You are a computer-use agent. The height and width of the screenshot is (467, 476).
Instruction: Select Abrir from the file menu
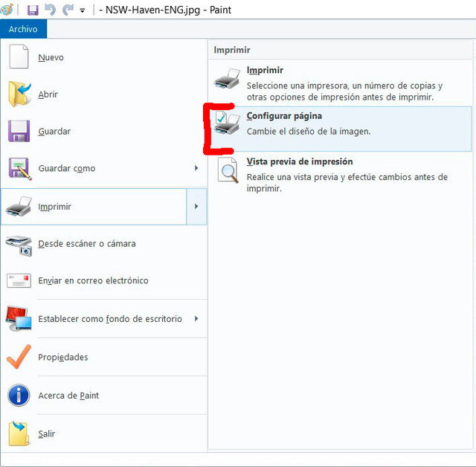48,94
